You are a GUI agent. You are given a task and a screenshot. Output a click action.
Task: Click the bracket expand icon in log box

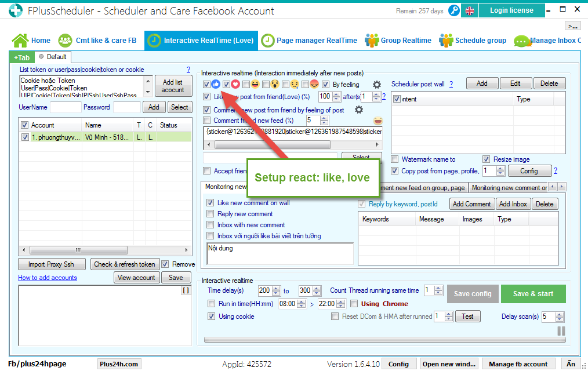tap(186, 290)
